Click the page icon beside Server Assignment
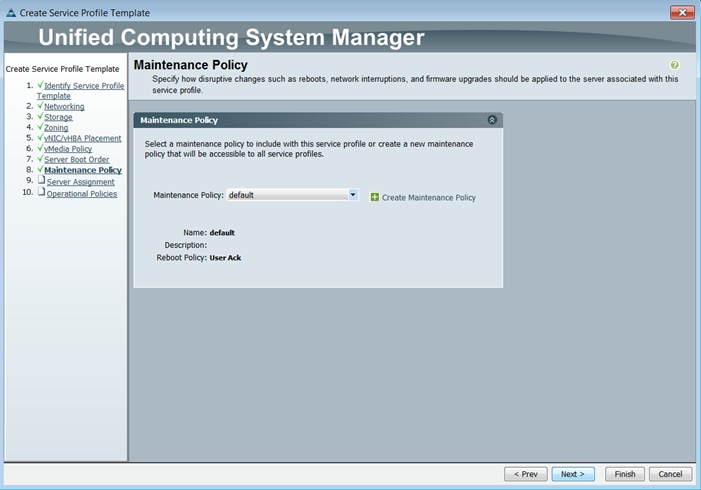701x490 pixels. click(42, 180)
